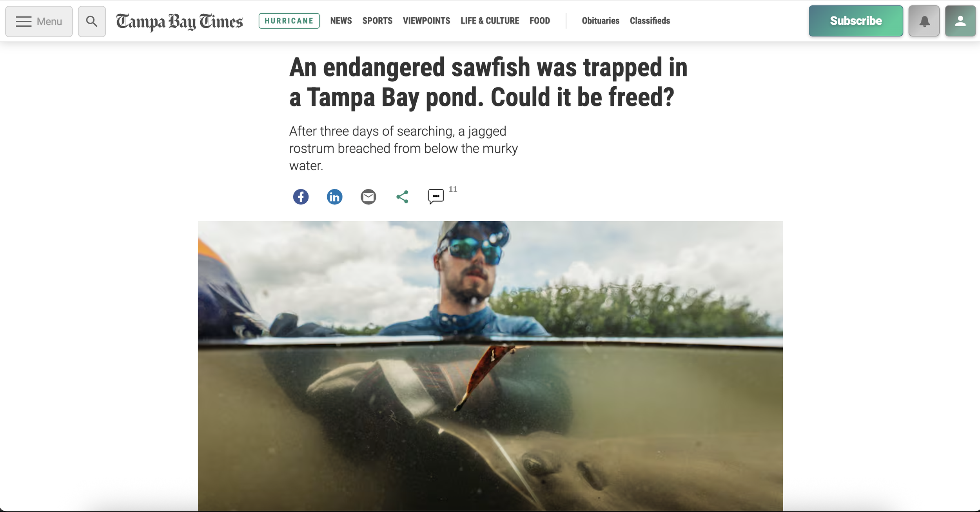
Task: Open VIEWPOINTS section
Action: pos(426,21)
